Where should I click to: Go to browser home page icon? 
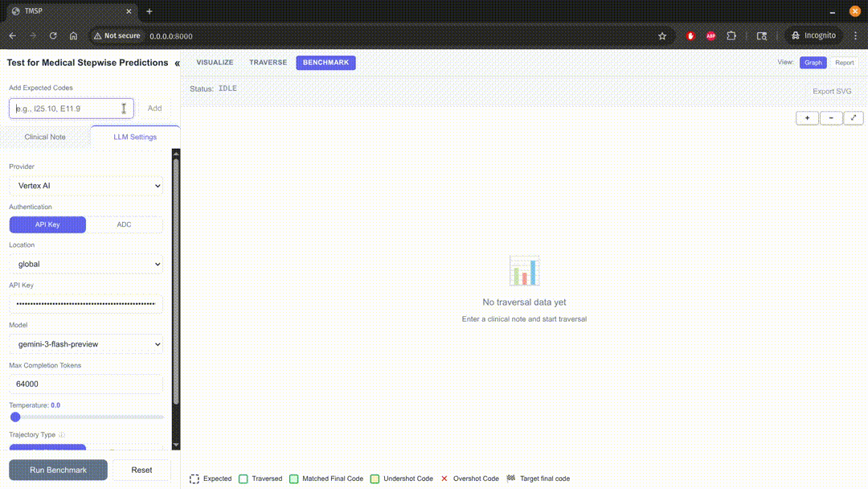point(74,36)
